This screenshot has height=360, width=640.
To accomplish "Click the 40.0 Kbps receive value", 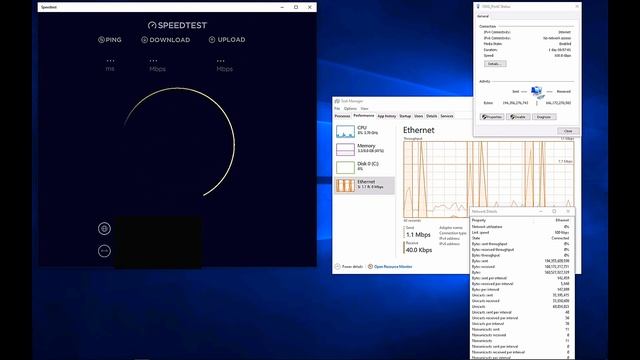I will pyautogui.click(x=419, y=250).
